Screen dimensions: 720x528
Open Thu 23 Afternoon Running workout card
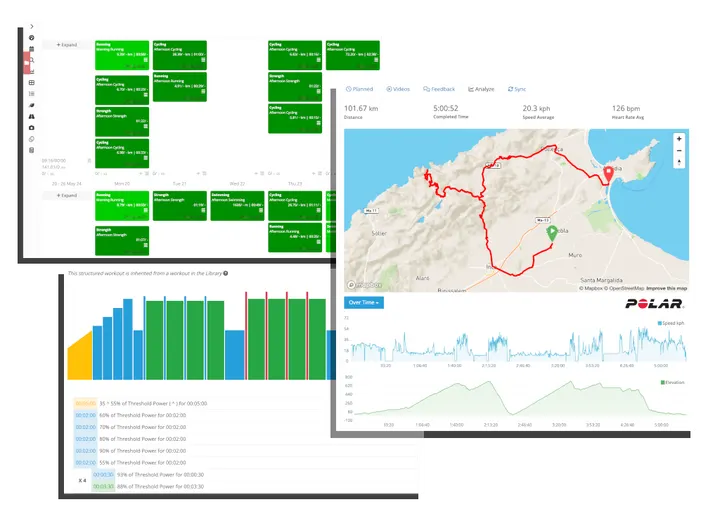pos(295,237)
